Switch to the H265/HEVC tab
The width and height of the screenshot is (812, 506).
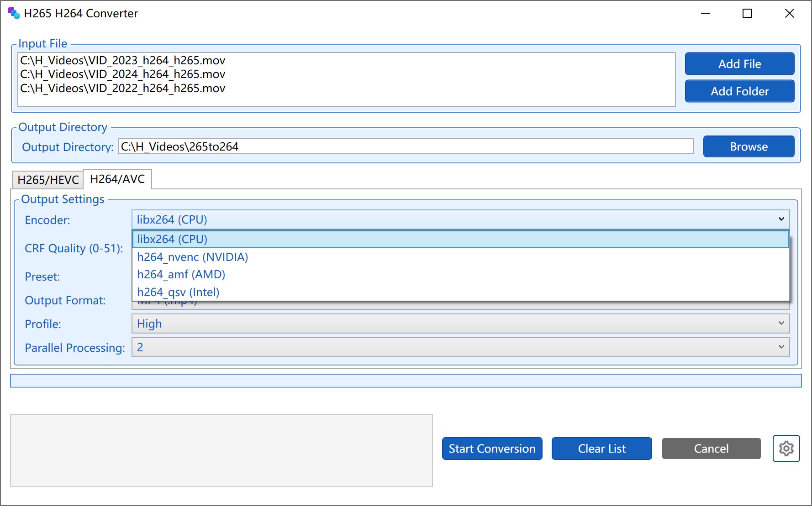pyautogui.click(x=48, y=180)
